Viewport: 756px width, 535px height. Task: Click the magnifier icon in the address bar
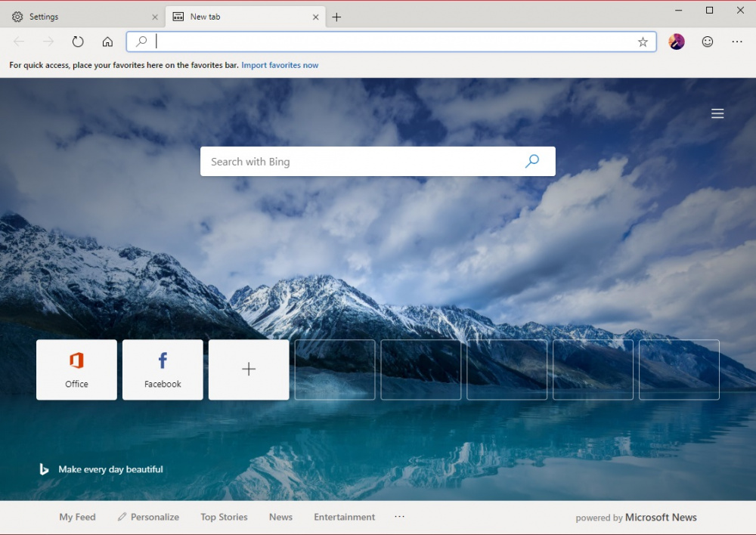coord(141,42)
